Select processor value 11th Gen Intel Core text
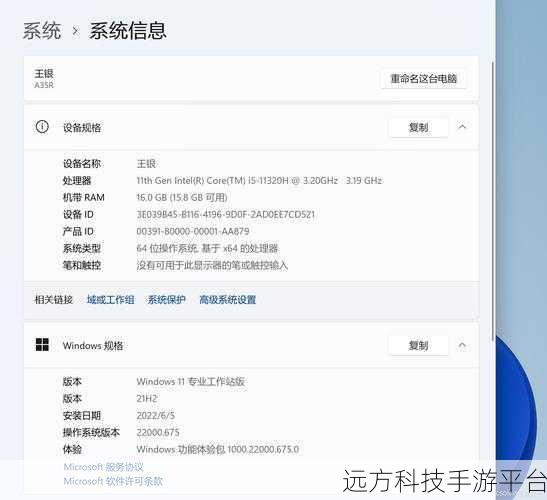This screenshot has height=500, width=547. [259, 181]
